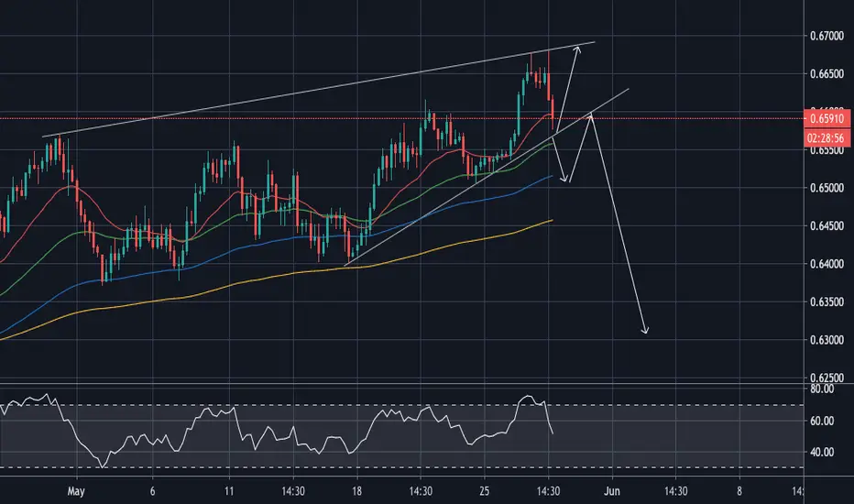Click the RSI 60.00 scale label
This screenshot has height=504, width=854.
(x=822, y=421)
